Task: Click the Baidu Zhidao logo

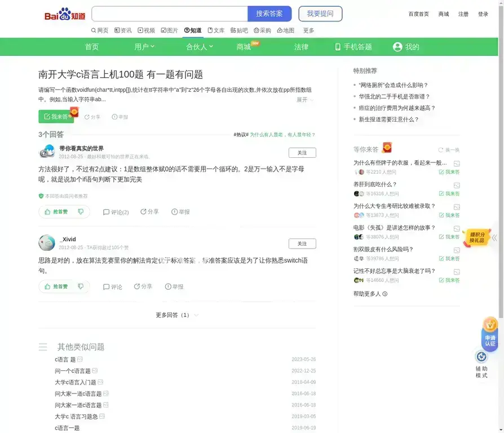Action: [x=65, y=15]
